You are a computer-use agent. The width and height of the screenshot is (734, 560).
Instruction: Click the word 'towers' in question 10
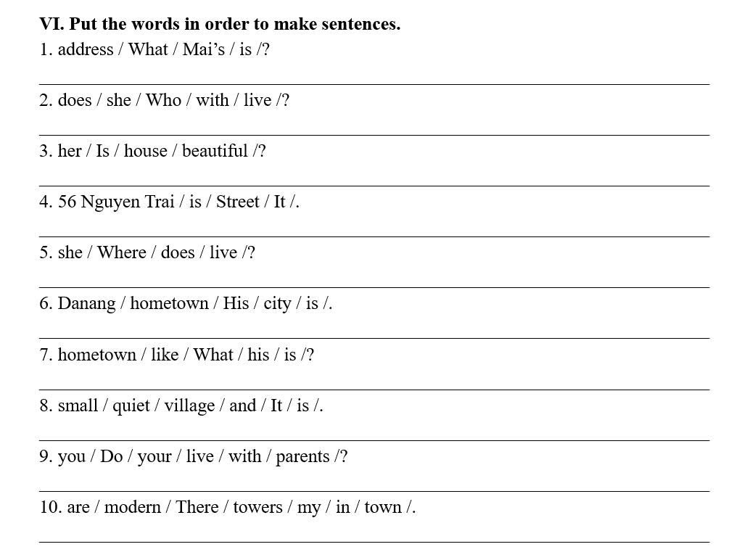click(258, 507)
